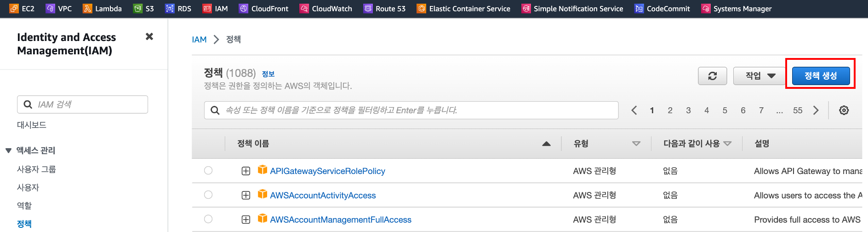Go to page 3 of policies

688,110
